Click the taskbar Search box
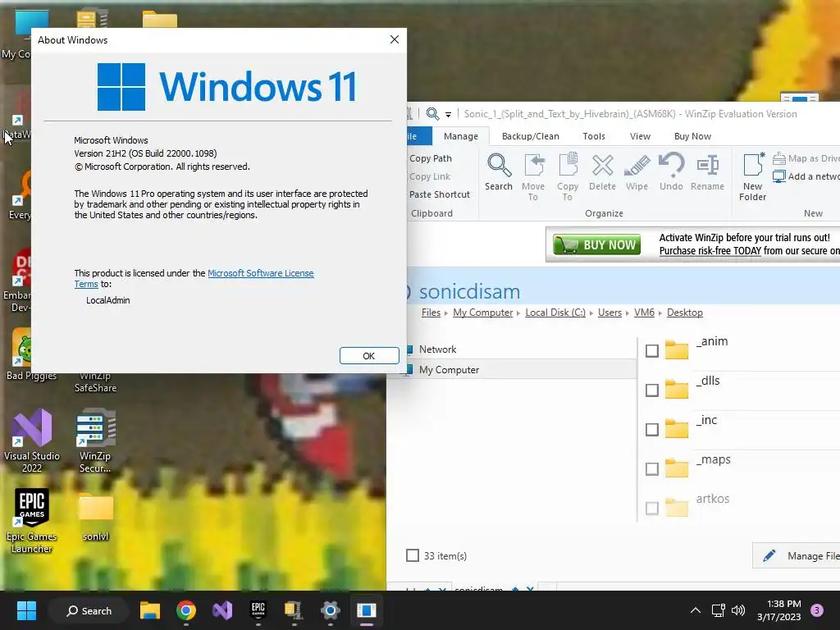 [x=89, y=610]
